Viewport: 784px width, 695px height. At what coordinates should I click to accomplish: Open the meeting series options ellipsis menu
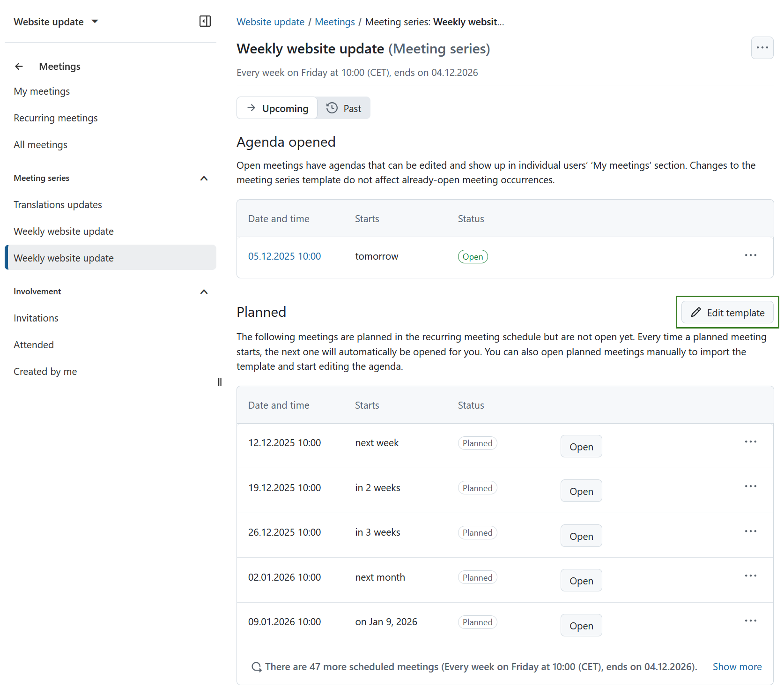click(762, 47)
